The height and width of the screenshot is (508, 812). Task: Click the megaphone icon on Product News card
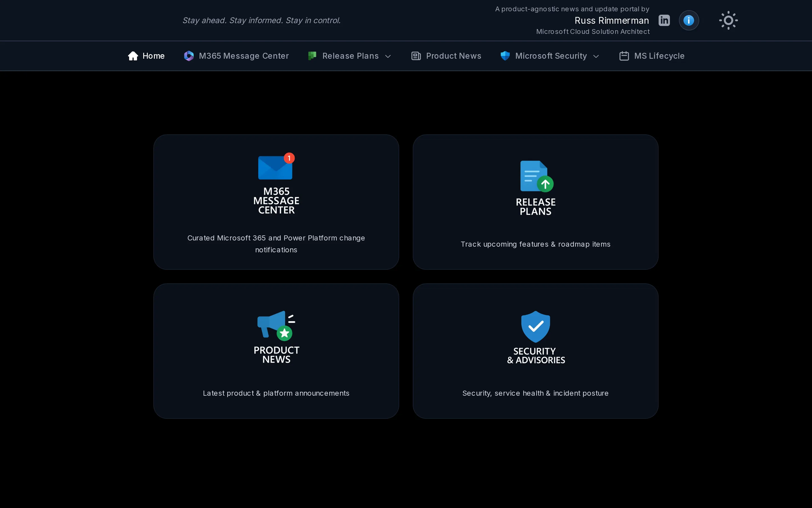coord(276,326)
